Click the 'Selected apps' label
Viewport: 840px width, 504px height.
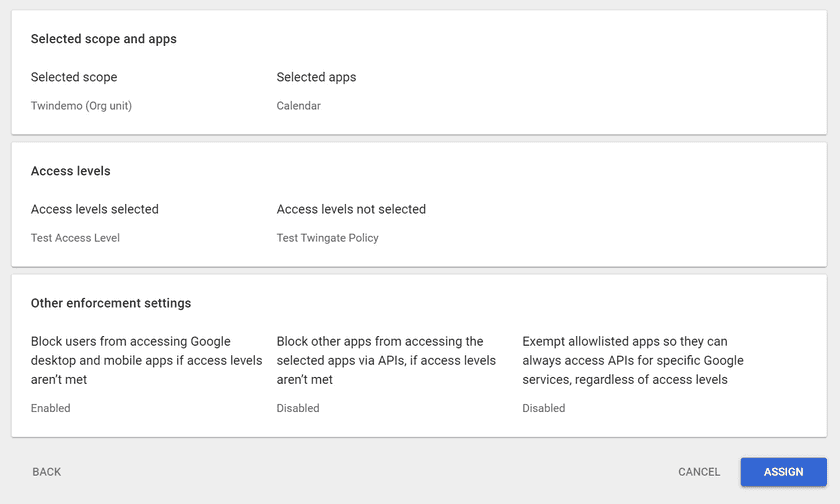[x=316, y=77]
